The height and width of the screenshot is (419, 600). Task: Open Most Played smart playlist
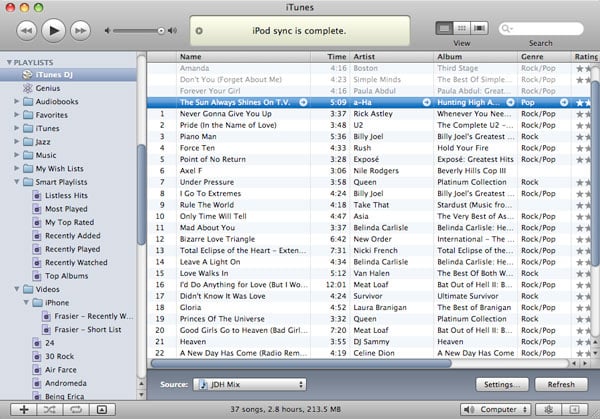(x=68, y=209)
